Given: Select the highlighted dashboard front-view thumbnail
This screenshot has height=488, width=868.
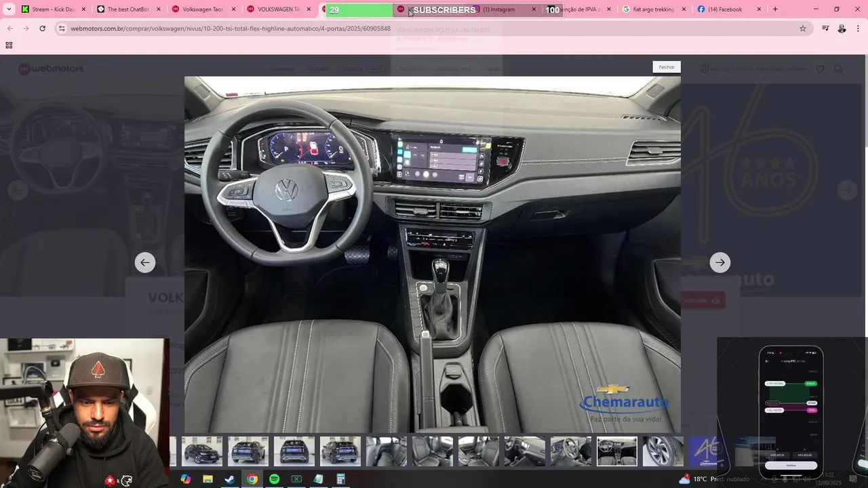Looking at the screenshot, I should coord(617,451).
